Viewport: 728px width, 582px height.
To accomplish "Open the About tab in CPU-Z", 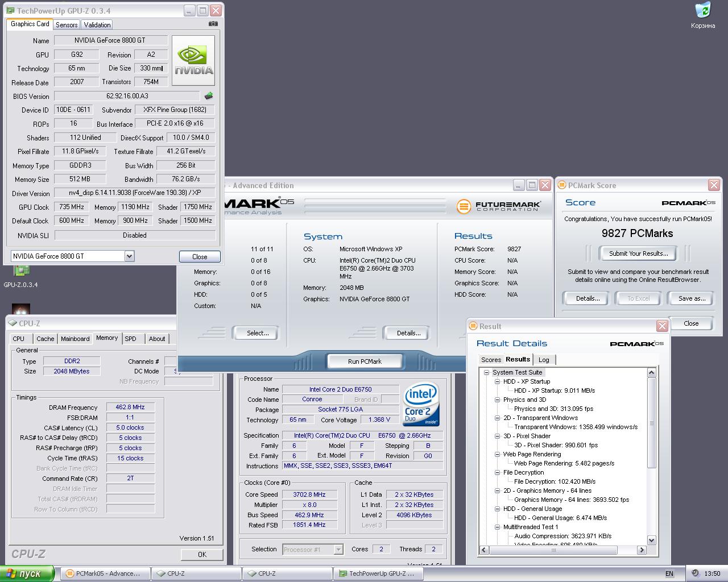I will click(x=157, y=339).
